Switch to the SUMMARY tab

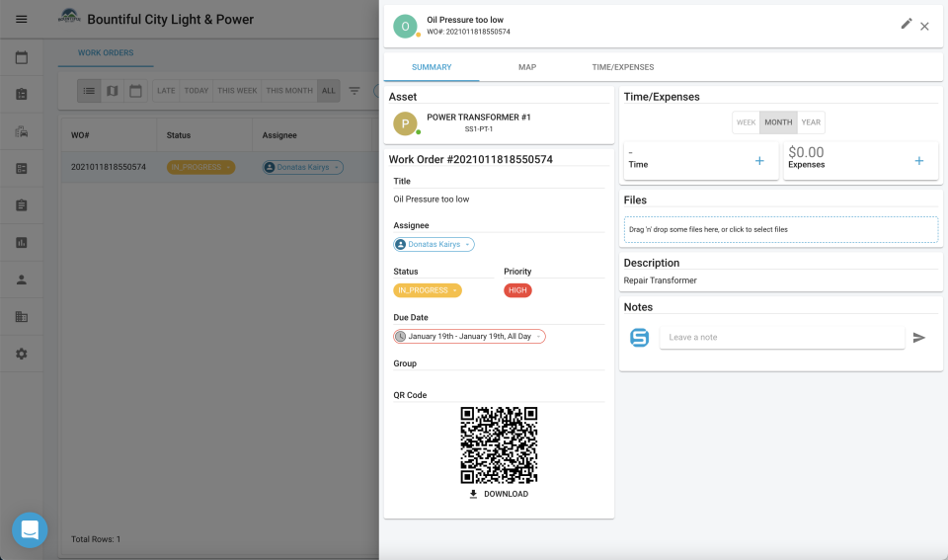(432, 67)
